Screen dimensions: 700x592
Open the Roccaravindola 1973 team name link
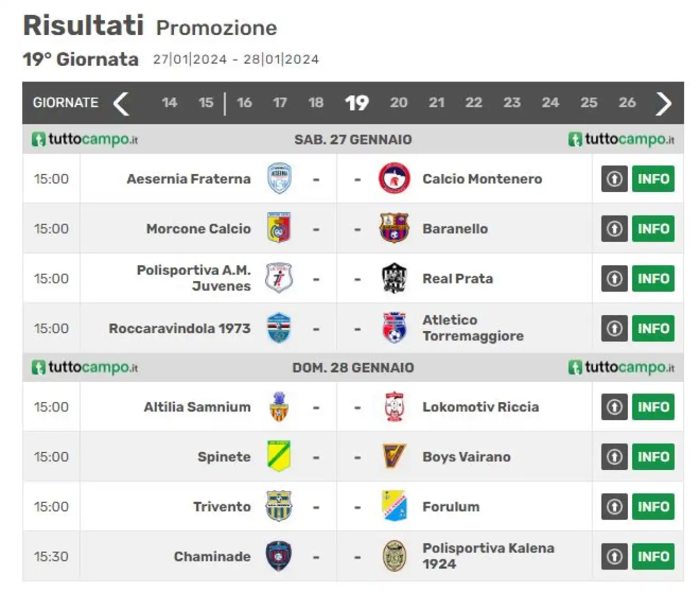pos(180,328)
